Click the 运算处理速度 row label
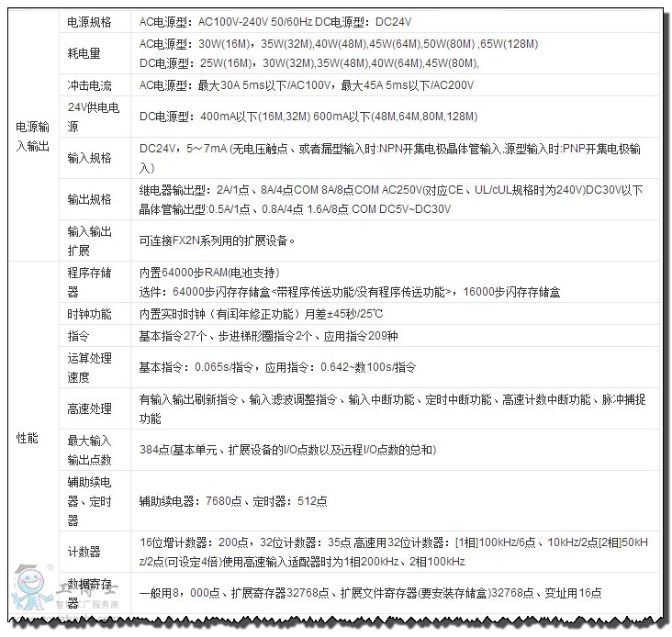Image resolution: width=672 pixels, height=637 pixels. [89, 367]
